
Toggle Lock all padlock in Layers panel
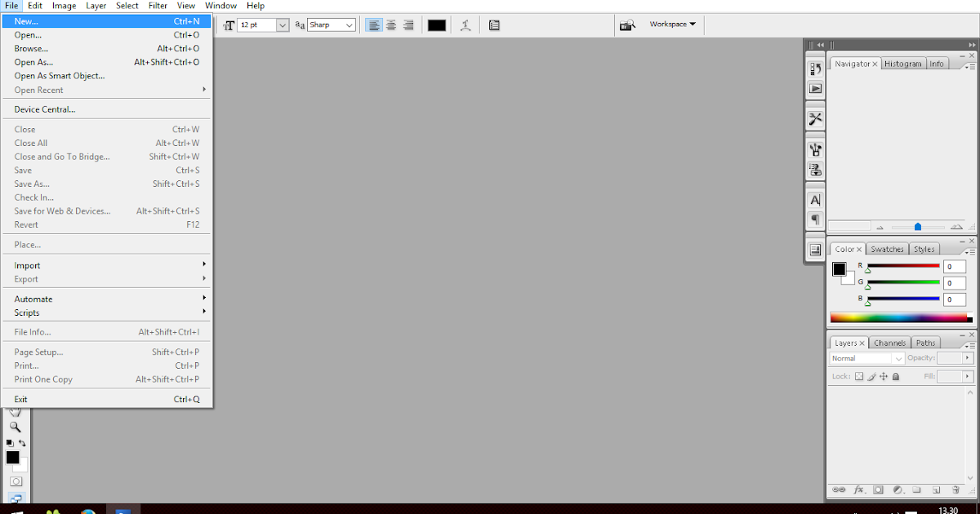pos(896,377)
